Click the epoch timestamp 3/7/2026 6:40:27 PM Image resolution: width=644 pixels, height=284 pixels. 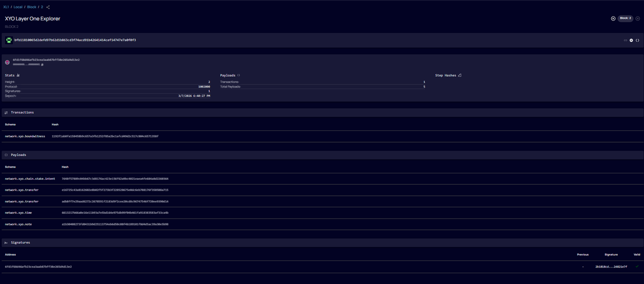pos(194,96)
